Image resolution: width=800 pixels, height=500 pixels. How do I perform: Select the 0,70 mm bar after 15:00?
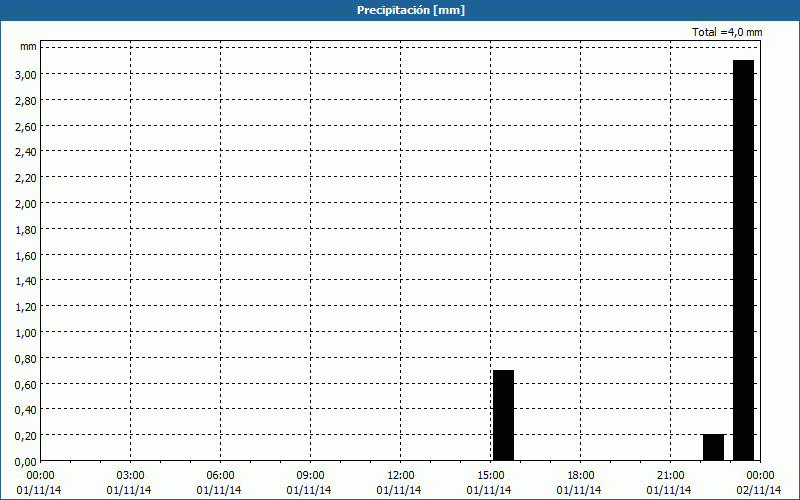pyautogui.click(x=504, y=415)
